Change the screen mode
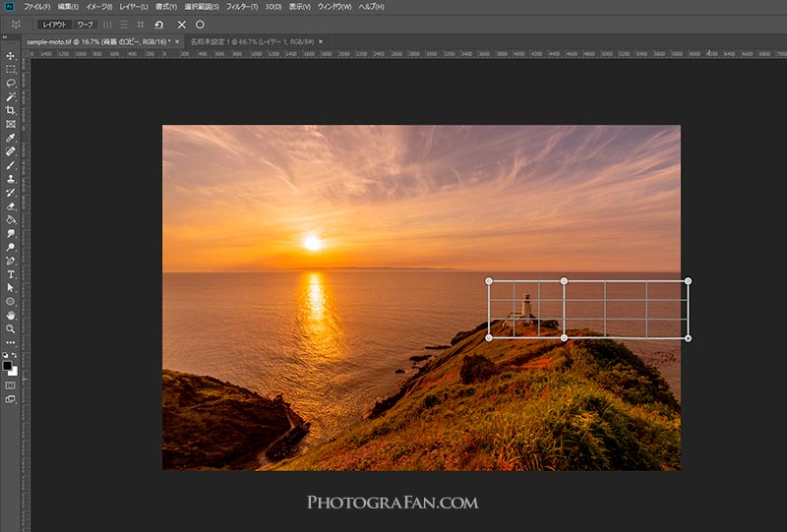This screenshot has height=532, width=787. click(10, 399)
